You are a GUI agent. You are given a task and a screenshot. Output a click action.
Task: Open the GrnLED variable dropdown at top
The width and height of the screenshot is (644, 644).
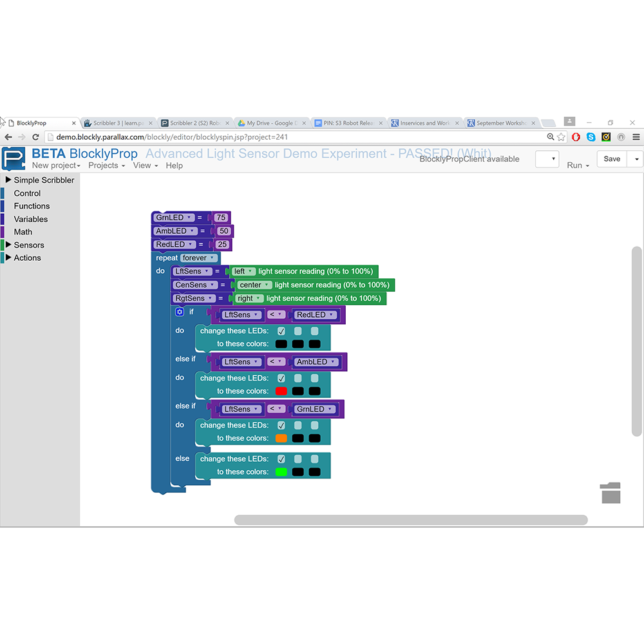coord(174,218)
